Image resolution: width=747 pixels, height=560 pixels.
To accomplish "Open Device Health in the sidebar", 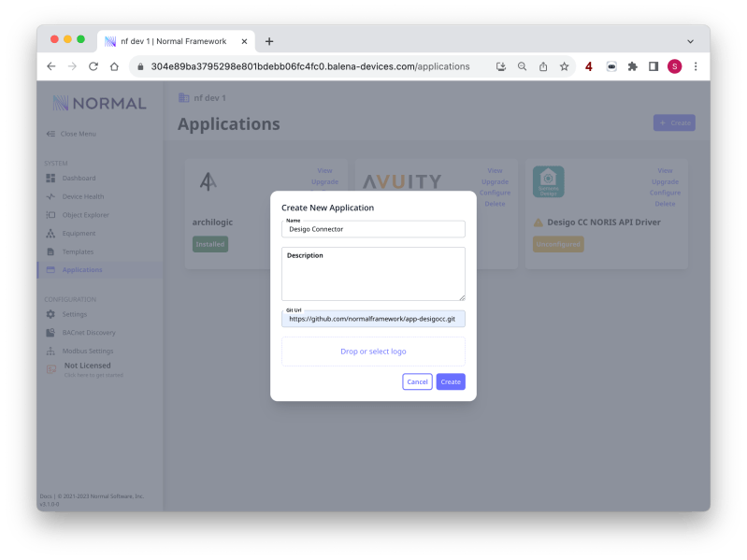I will tap(83, 196).
